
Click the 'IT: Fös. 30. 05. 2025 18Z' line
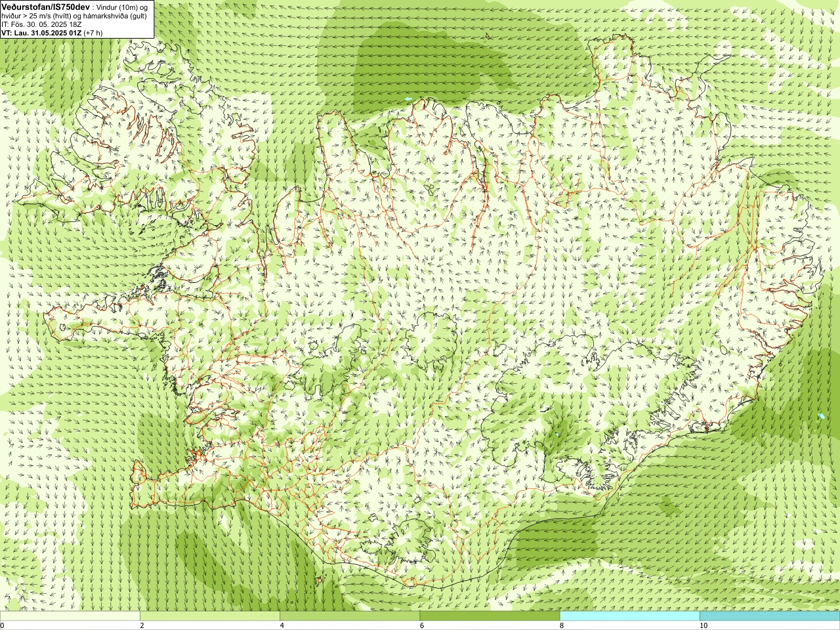coord(41,24)
